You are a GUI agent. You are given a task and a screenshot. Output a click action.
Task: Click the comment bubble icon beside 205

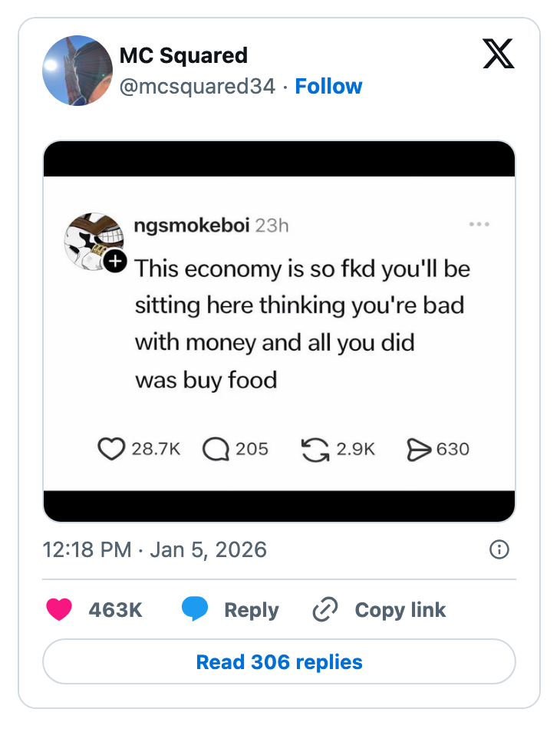[216, 449]
